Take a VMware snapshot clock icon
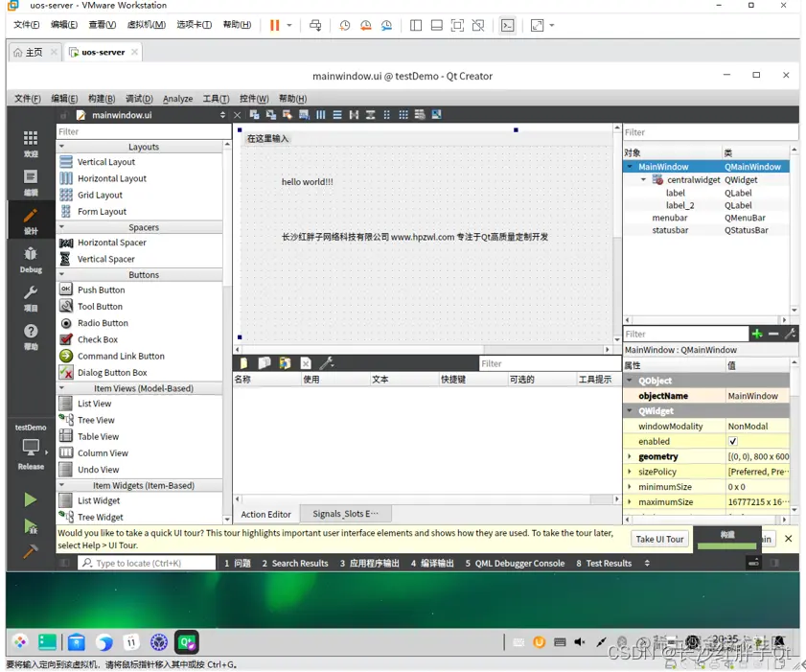806x672 pixels. tap(344, 25)
